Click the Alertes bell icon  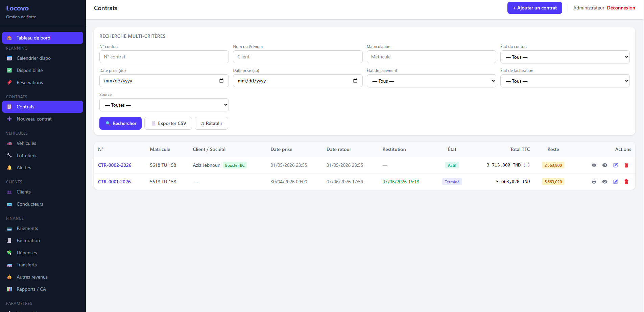point(9,167)
